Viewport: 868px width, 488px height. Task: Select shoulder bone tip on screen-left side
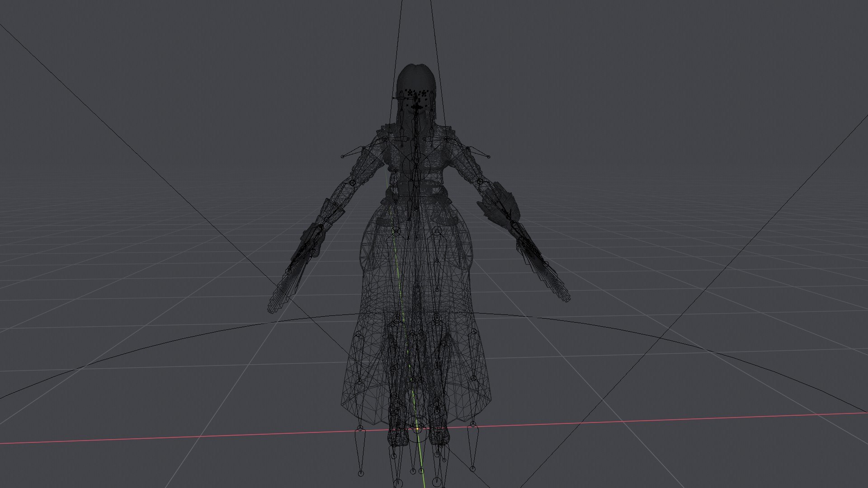click(x=343, y=156)
